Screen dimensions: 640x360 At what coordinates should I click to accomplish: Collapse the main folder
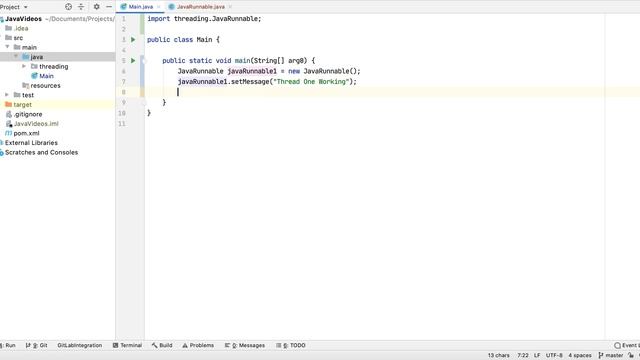click(x=7, y=47)
